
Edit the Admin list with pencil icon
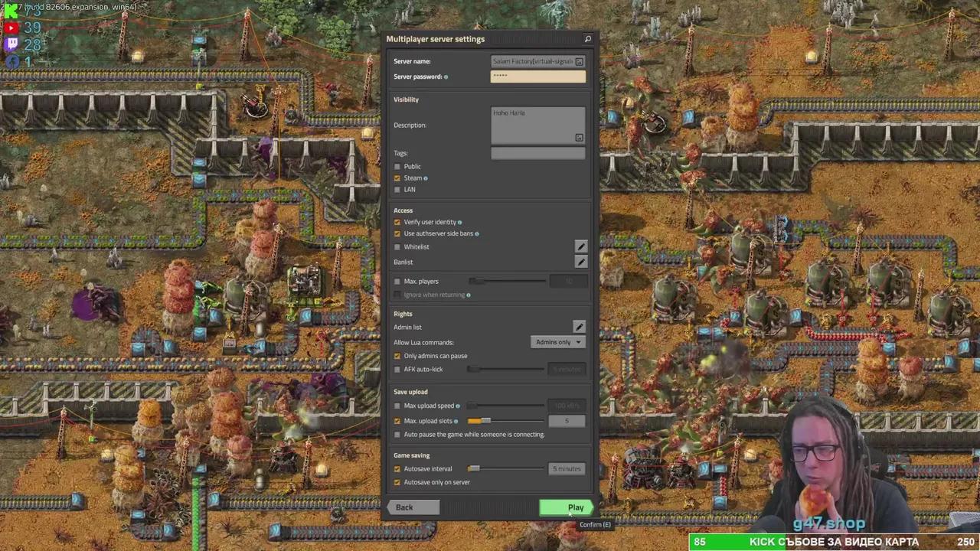tap(580, 327)
